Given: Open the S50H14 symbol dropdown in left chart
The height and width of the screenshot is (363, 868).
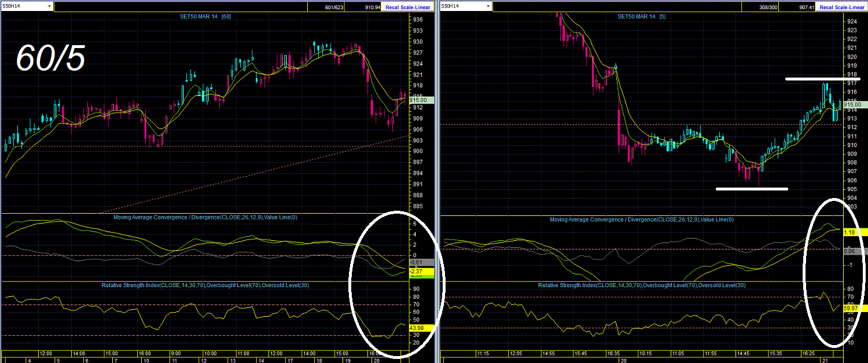Looking at the screenshot, I should [x=49, y=6].
